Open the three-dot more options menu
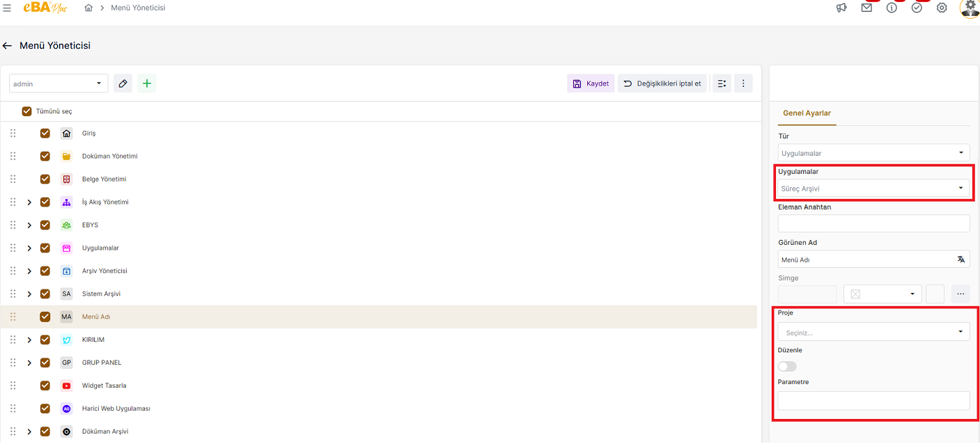980x444 pixels. click(x=743, y=84)
